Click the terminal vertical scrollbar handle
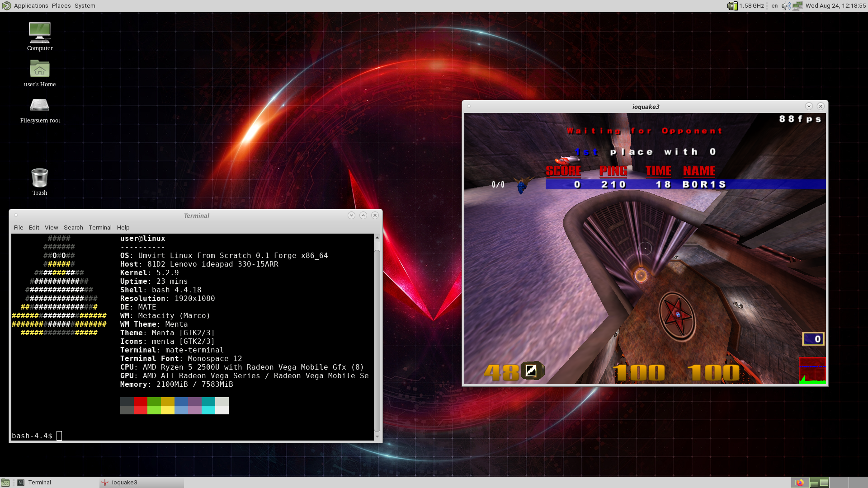 [377, 339]
